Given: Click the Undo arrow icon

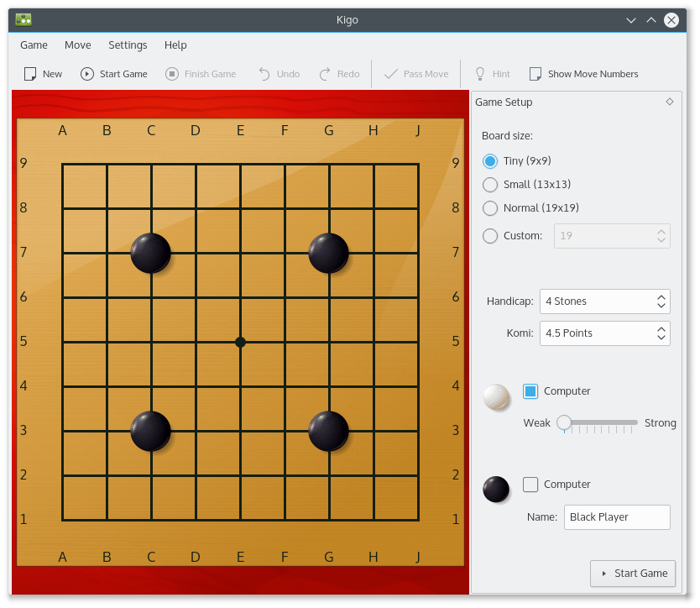Looking at the screenshot, I should click(264, 74).
